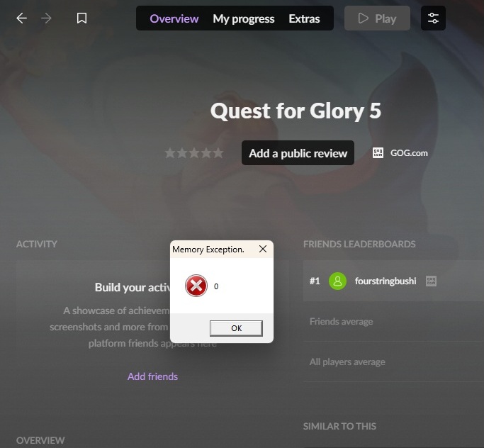
Task: Click the GOG badge next to fourstringbushi
Action: (x=431, y=281)
